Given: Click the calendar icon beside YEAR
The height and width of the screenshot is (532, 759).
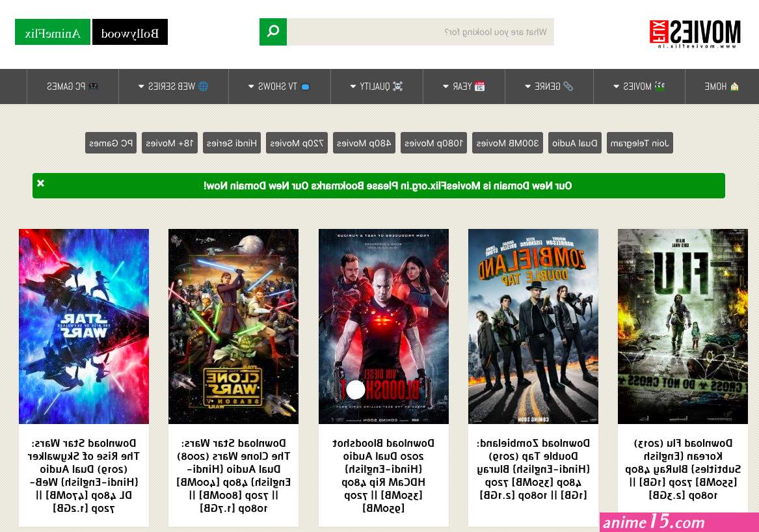Looking at the screenshot, I should [x=480, y=86].
